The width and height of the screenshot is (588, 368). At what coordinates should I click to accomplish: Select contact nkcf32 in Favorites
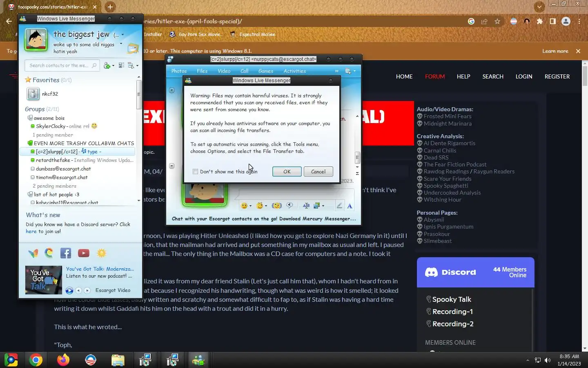pyautogui.click(x=50, y=94)
